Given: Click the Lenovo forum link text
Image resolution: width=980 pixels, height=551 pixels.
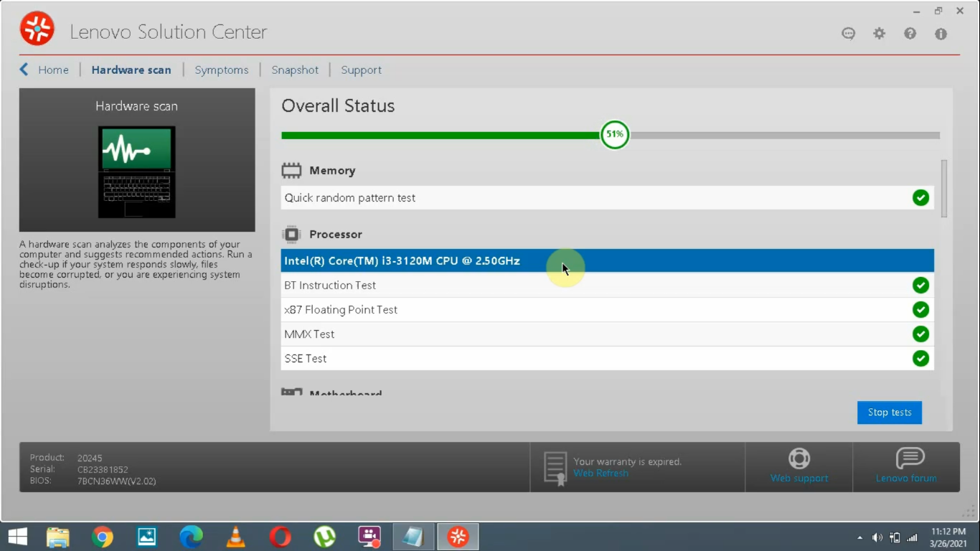Looking at the screenshot, I should [906, 478].
